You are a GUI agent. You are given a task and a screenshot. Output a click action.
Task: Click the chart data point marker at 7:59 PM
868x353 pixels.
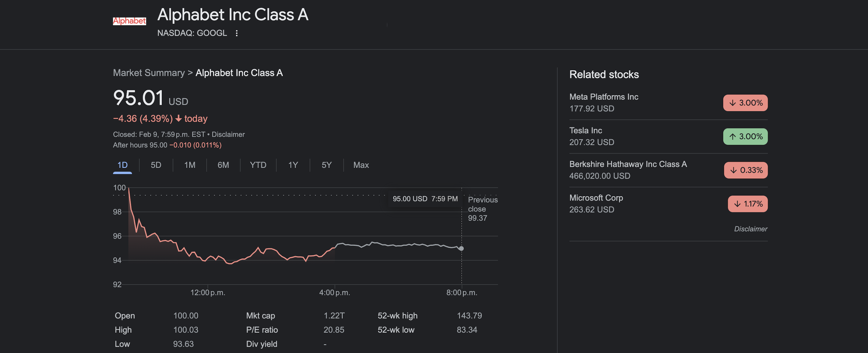461,248
